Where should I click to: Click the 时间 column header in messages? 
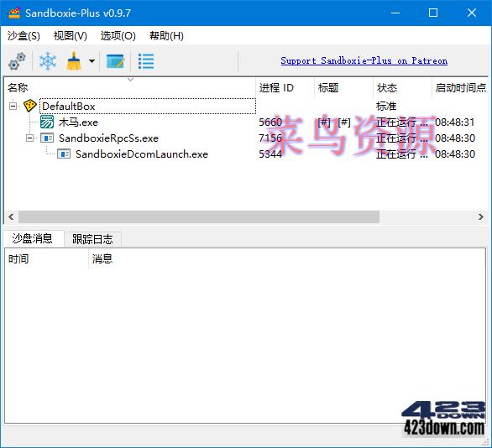tap(46, 259)
